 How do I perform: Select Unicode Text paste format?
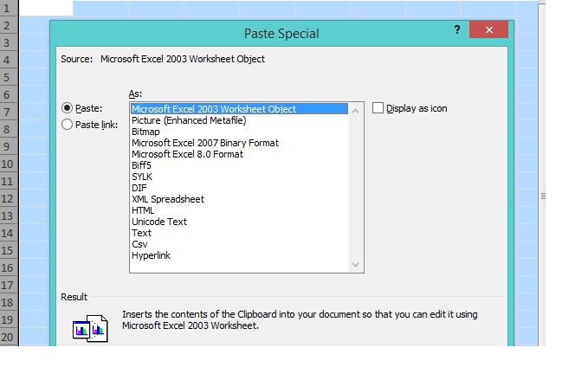pyautogui.click(x=158, y=222)
